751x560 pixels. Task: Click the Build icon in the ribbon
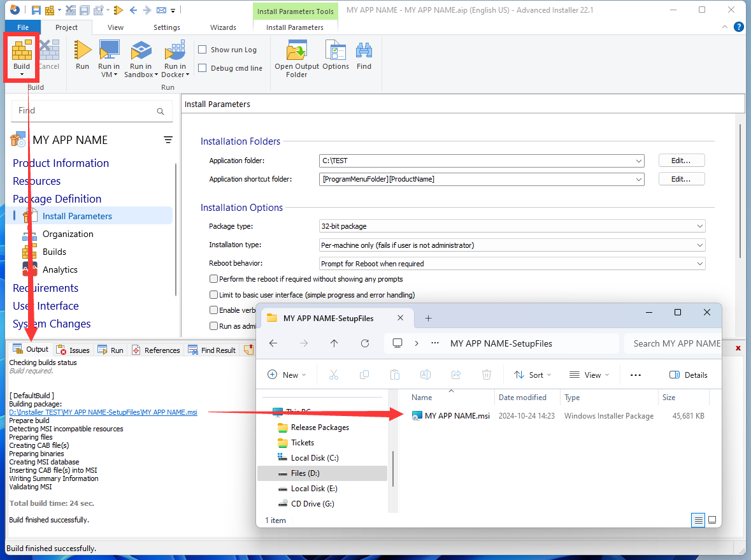(x=22, y=51)
